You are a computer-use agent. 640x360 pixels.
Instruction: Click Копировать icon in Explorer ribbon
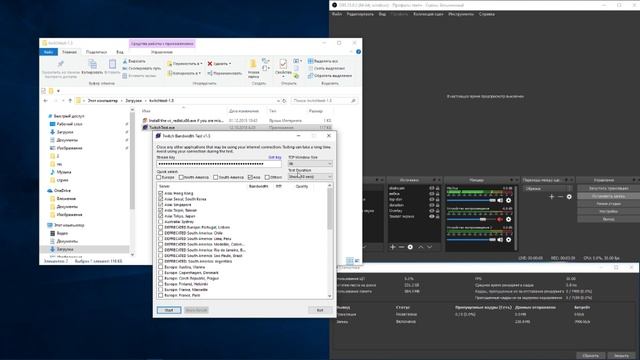[92, 64]
